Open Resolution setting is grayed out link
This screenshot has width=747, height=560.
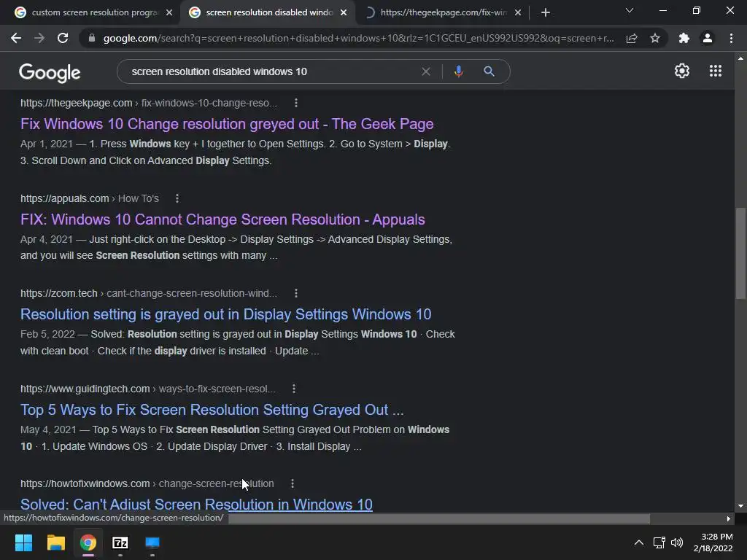pos(226,314)
